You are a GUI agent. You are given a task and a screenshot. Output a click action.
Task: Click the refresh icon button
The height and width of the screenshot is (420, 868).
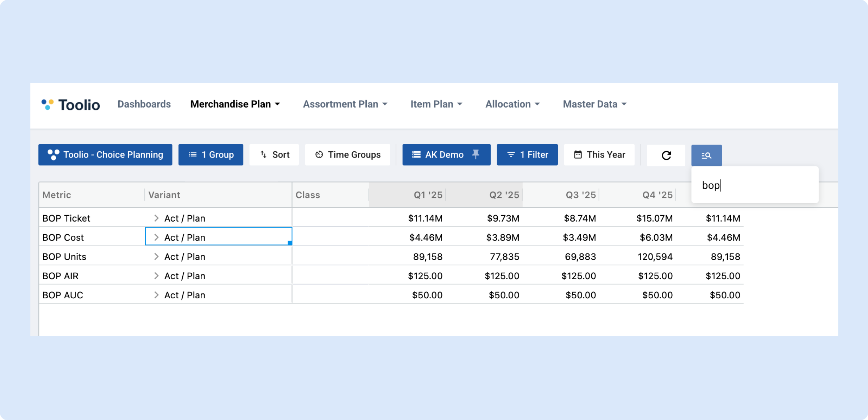(x=666, y=155)
